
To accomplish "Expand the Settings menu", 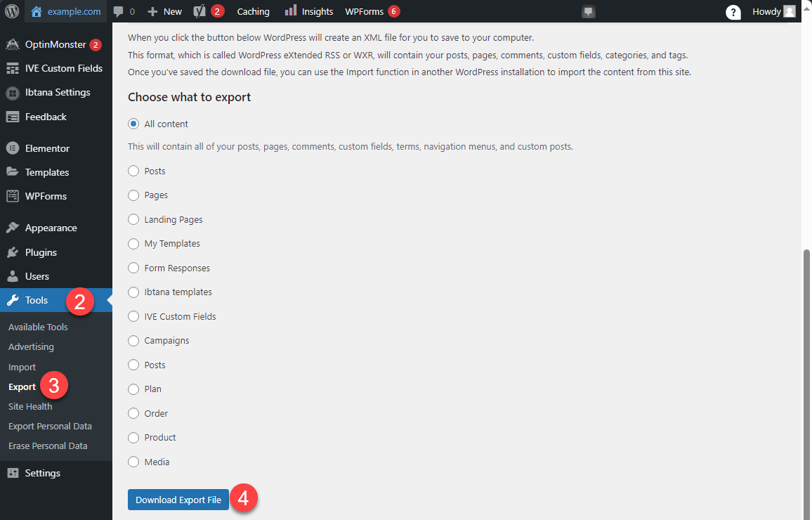I will click(x=41, y=472).
